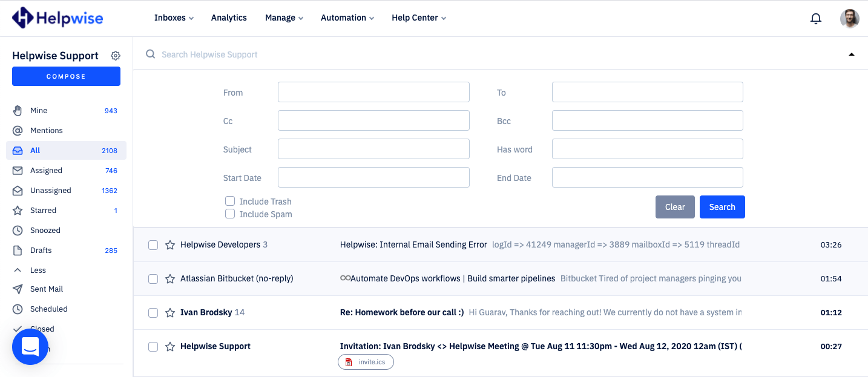
Task: Open the user profile avatar
Action: click(x=850, y=18)
